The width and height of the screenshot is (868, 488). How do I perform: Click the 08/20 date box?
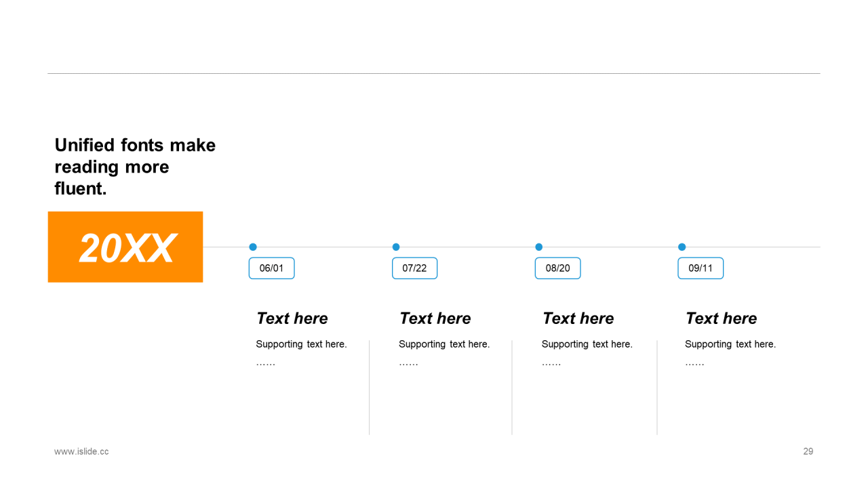(558, 268)
